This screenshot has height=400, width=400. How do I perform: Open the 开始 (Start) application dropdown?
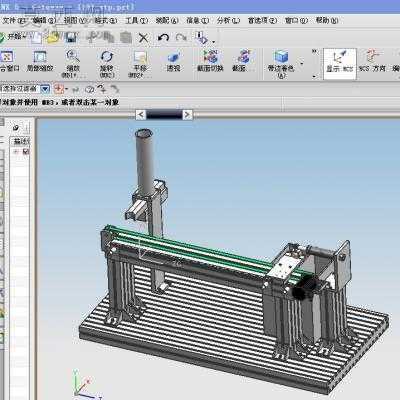point(13,37)
